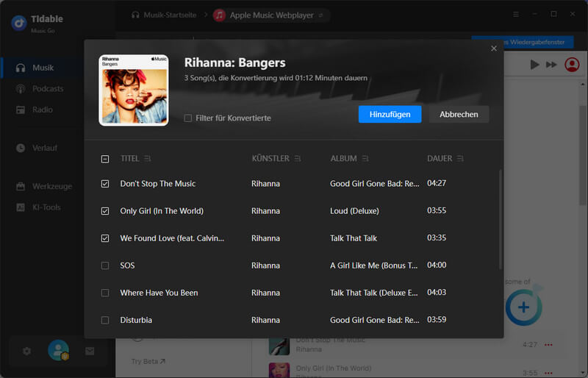Image resolution: width=588 pixels, height=378 pixels.
Task: Open more options for Only Girl row behind
Action: click(x=548, y=373)
